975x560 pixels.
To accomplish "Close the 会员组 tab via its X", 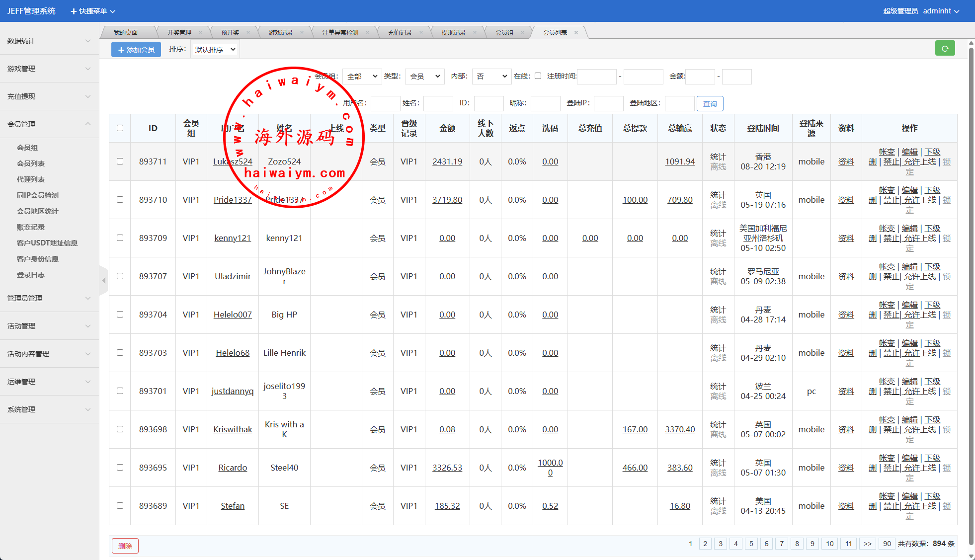I will coord(522,33).
